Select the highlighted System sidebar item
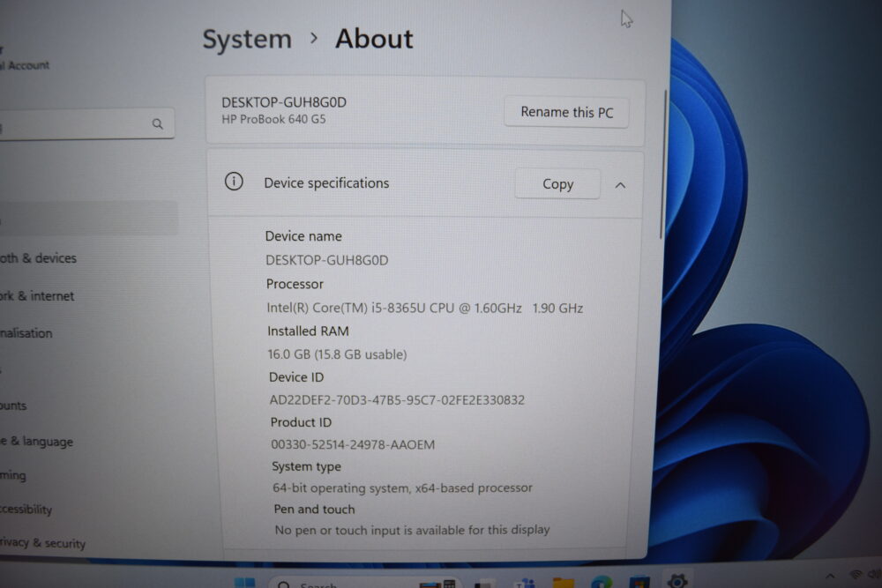This screenshot has width=882, height=588. click(x=89, y=218)
